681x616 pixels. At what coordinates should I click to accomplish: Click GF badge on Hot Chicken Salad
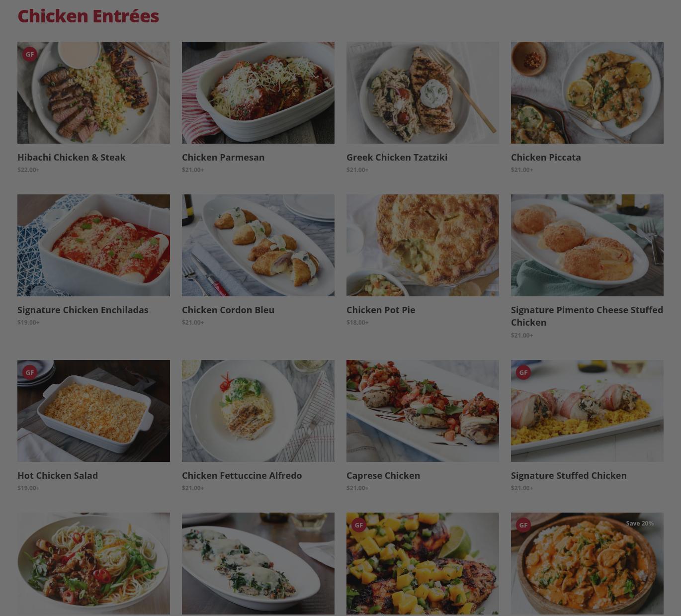[x=30, y=372]
